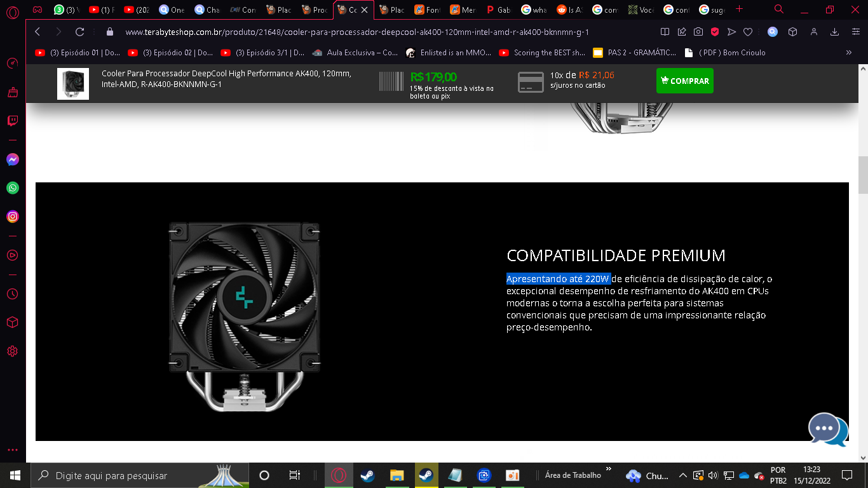
Task: Open the chat support bubble
Action: (x=828, y=430)
